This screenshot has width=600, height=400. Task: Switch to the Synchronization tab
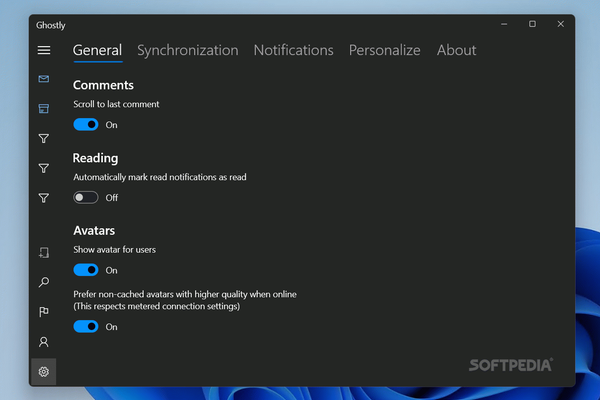tap(188, 50)
